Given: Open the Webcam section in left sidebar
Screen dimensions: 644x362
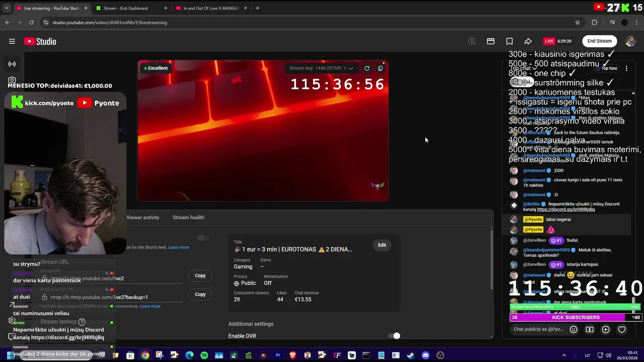Looking at the screenshot, I should (12, 80).
